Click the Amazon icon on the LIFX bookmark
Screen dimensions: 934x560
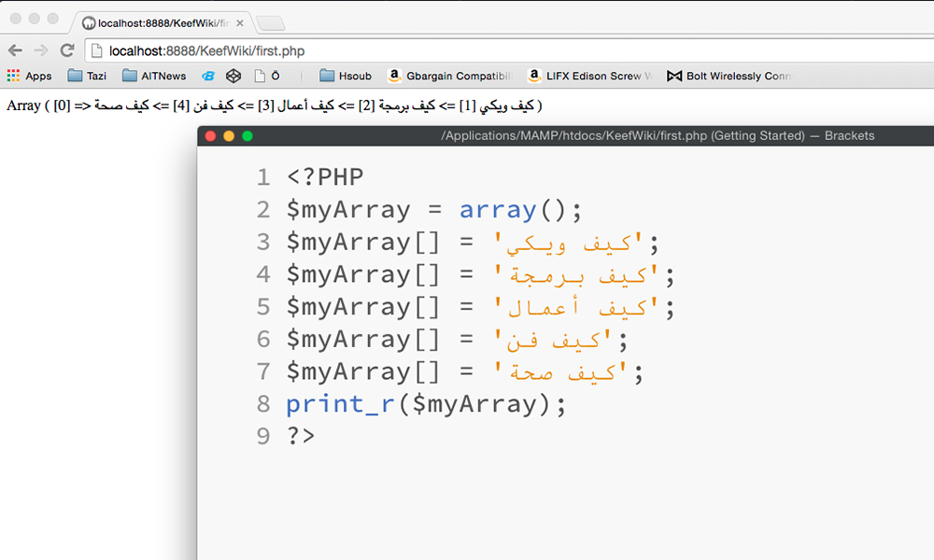coord(534,76)
